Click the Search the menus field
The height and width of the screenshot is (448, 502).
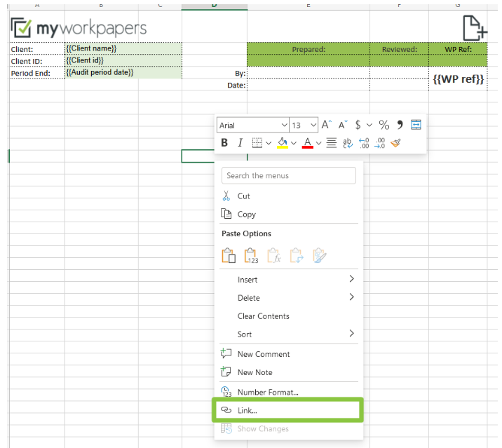coord(288,175)
